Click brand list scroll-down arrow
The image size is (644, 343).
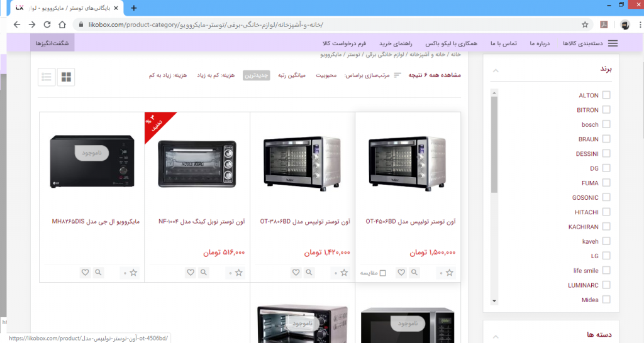coord(494,301)
